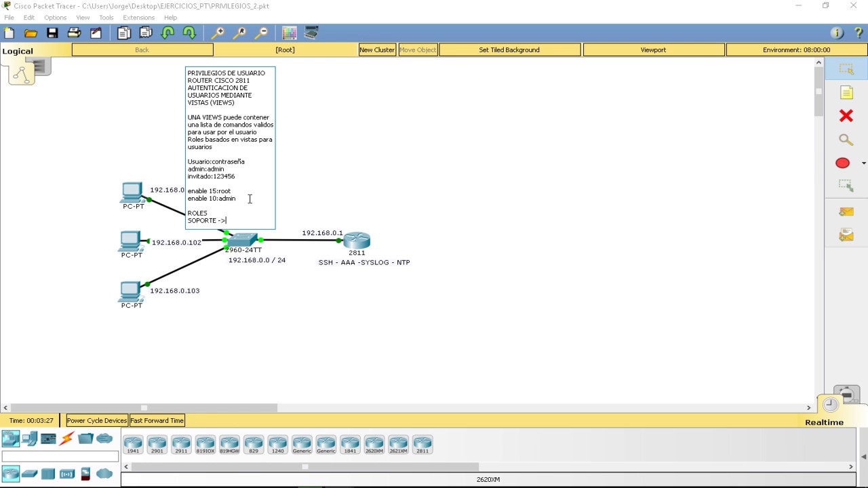
Task: Add a simple PDU envelope
Action: click(x=846, y=211)
